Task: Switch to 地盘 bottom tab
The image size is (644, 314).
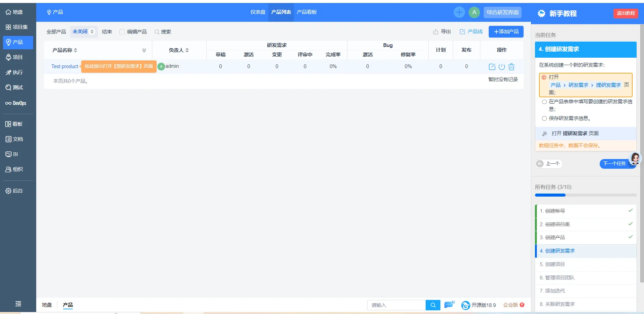Action: pos(47,305)
